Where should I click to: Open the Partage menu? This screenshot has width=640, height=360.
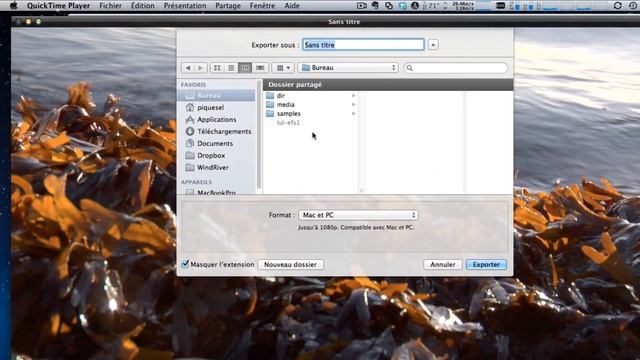228,6
